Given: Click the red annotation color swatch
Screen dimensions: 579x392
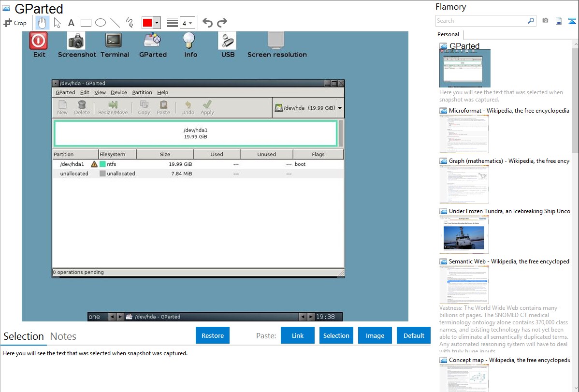Looking at the screenshot, I should click(147, 23).
